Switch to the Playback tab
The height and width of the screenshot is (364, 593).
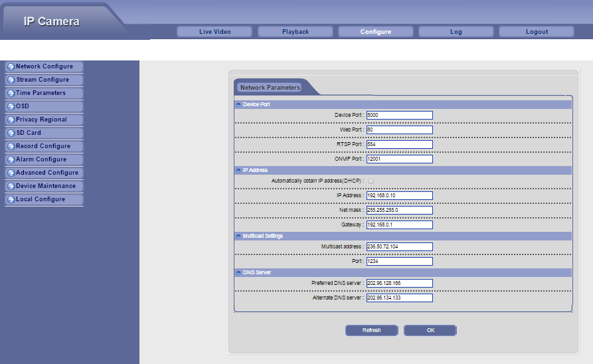tap(295, 32)
